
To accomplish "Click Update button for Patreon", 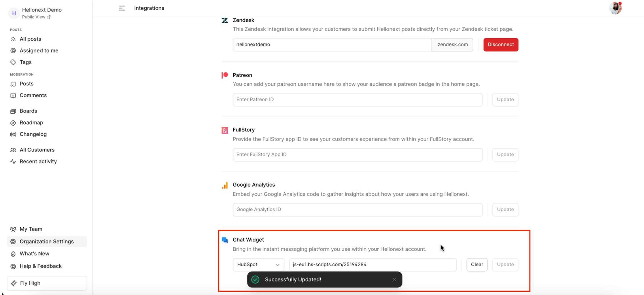I will pyautogui.click(x=505, y=99).
